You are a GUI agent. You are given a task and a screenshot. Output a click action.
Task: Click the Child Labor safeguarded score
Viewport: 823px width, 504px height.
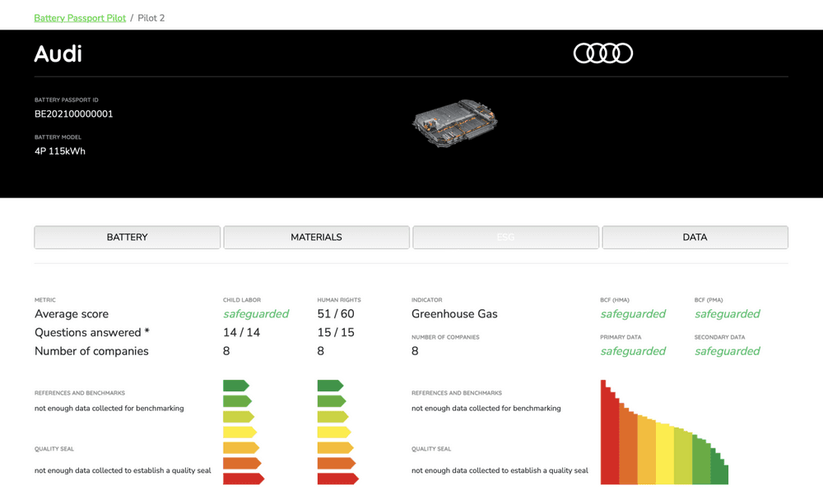[x=255, y=314]
